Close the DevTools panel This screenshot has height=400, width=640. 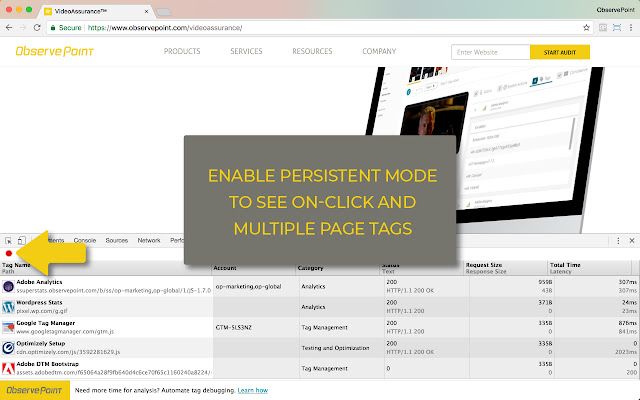(632, 241)
